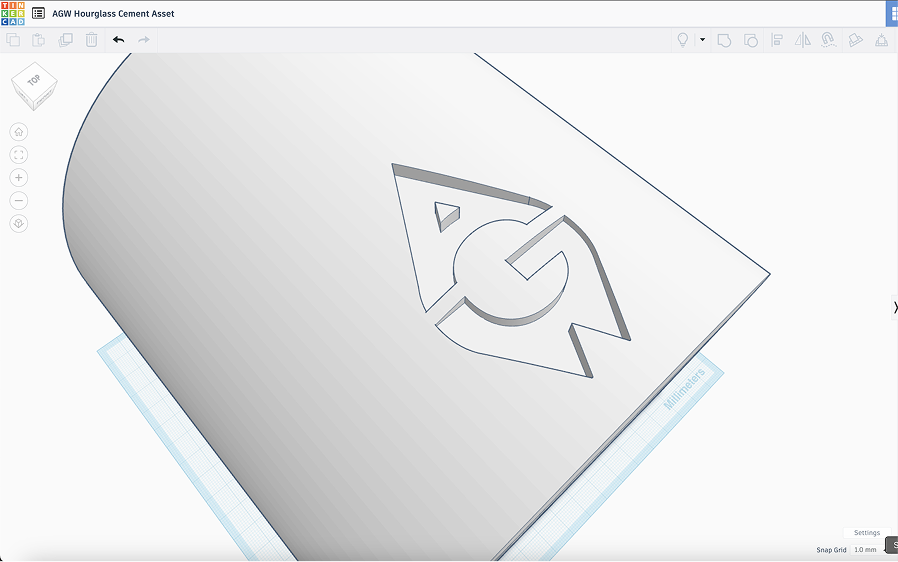Open the Settings button
This screenshot has height=562, width=898.
867,533
